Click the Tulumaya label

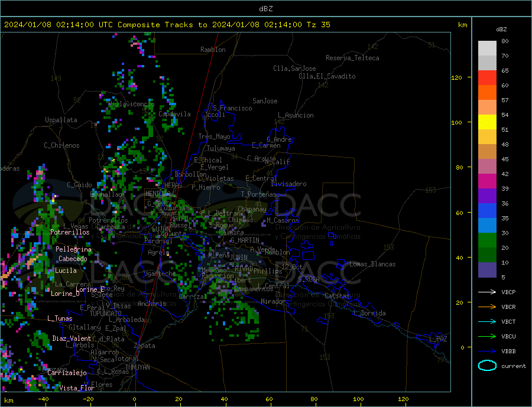[x=221, y=148]
